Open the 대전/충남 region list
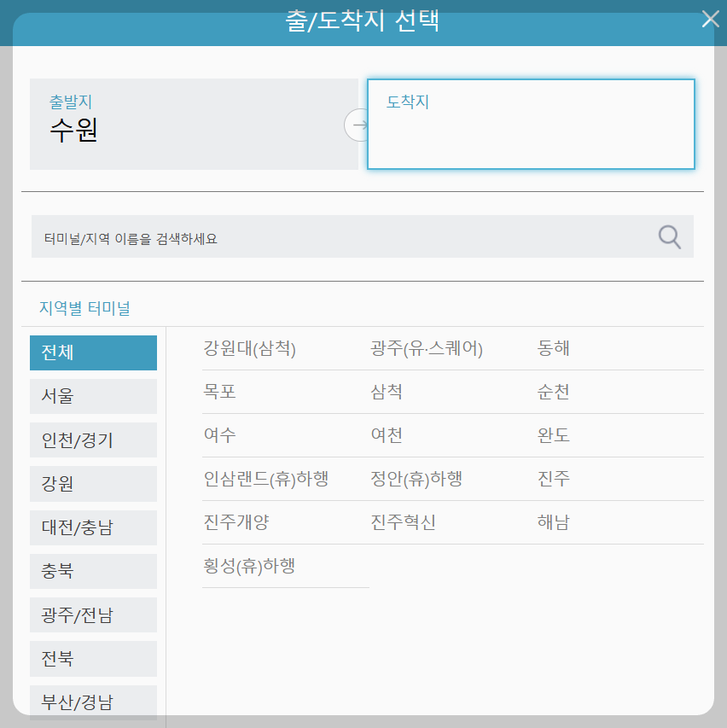Image resolution: width=727 pixels, height=728 pixels. pos(93,527)
